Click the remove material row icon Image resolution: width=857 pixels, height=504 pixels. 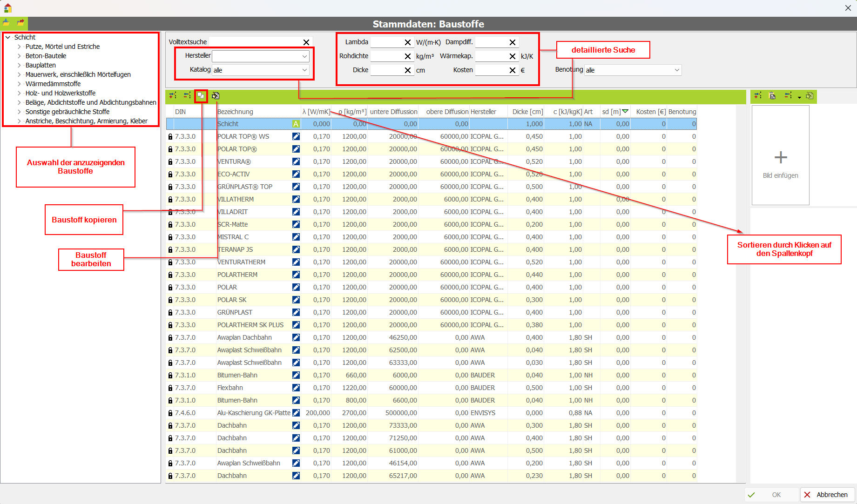click(187, 95)
